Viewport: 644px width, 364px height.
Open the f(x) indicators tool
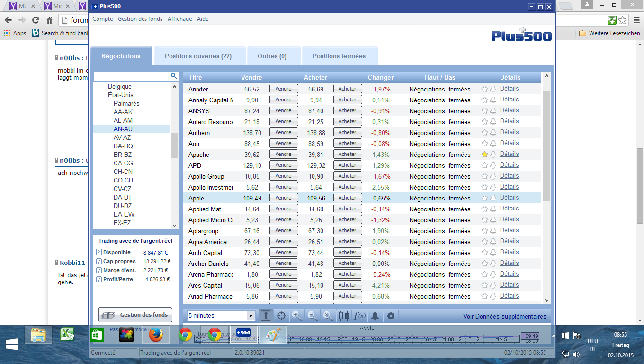(x=360, y=316)
